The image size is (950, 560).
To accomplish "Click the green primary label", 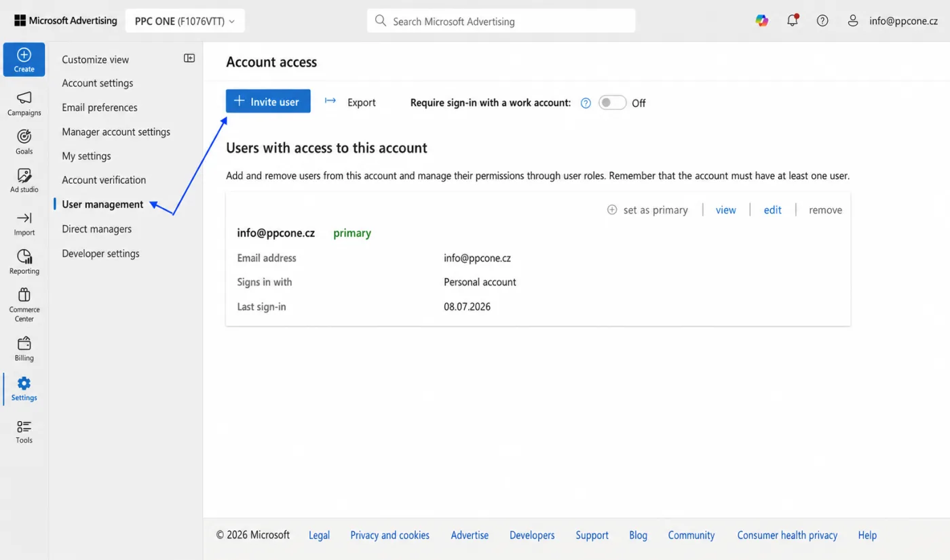I will (352, 233).
